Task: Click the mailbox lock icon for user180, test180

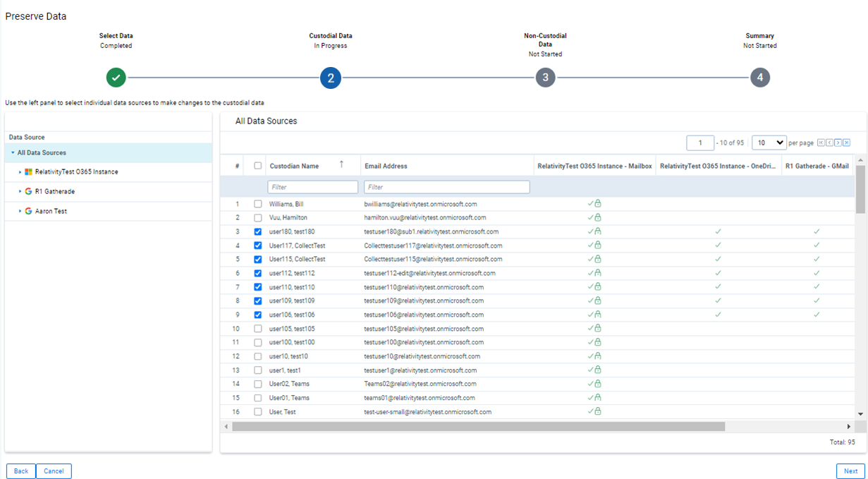Action: click(598, 231)
